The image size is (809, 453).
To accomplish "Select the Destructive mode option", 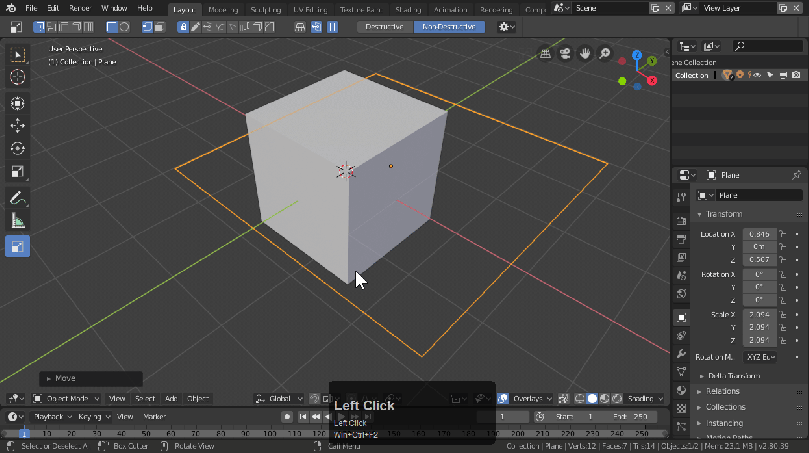I will 385,27.
